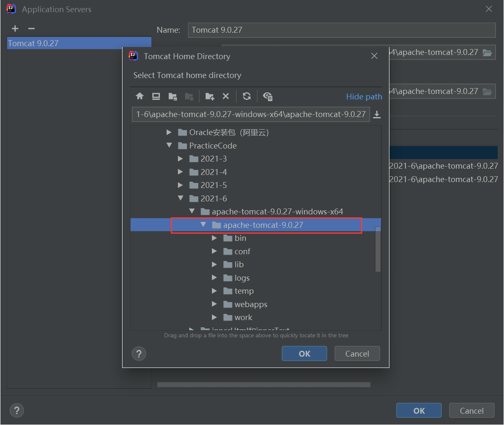504x425 pixels.
Task: Click the server Name field
Action: point(342,30)
